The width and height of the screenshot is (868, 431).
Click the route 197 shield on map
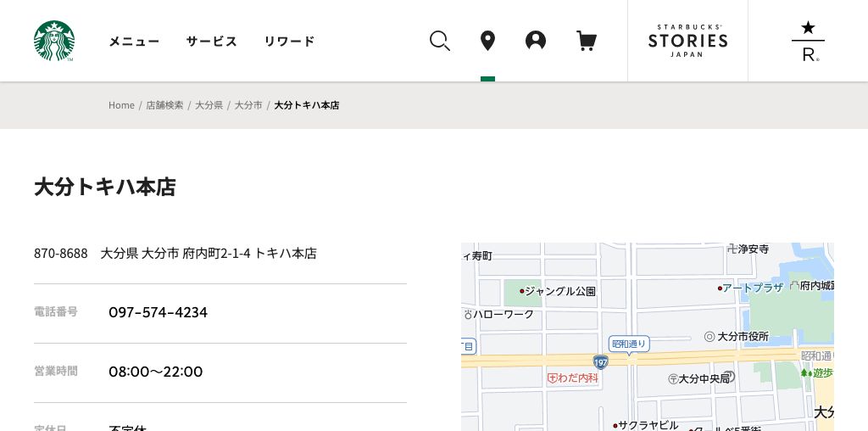click(601, 362)
